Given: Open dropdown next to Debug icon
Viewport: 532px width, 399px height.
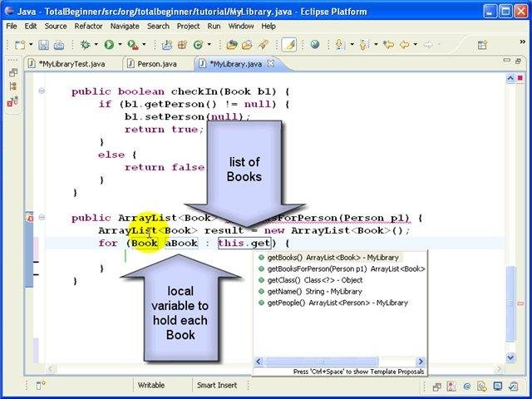Looking at the screenshot, I should [96, 44].
